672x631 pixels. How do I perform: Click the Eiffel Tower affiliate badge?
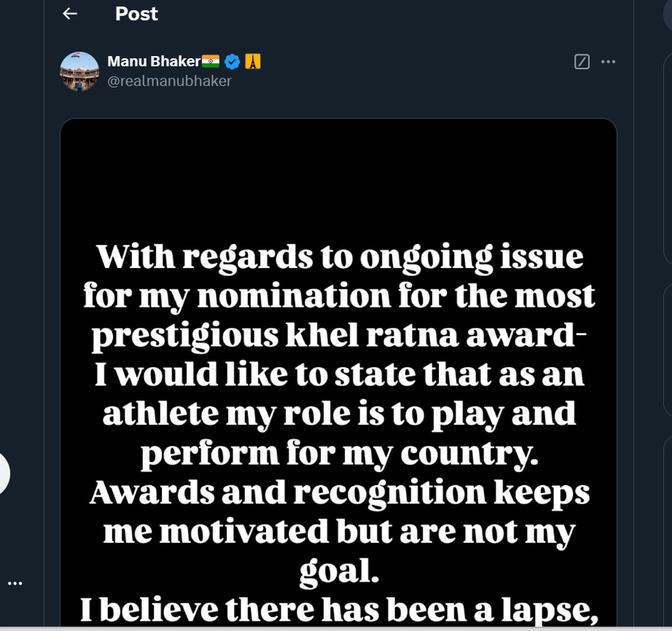[x=252, y=61]
